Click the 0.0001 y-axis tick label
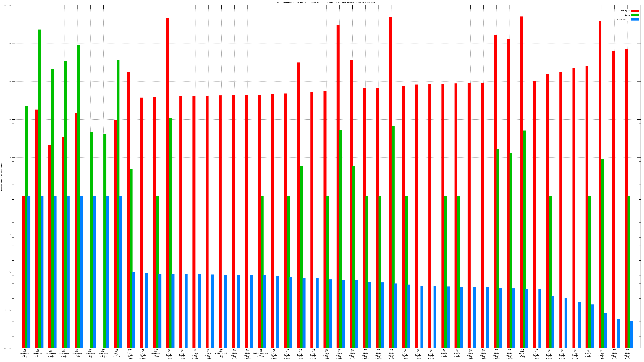 [8, 348]
